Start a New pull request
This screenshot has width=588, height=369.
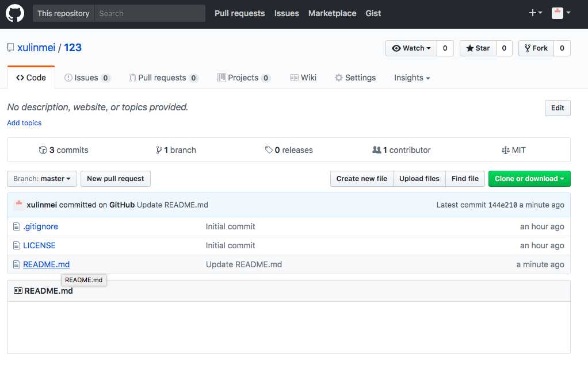pos(116,179)
